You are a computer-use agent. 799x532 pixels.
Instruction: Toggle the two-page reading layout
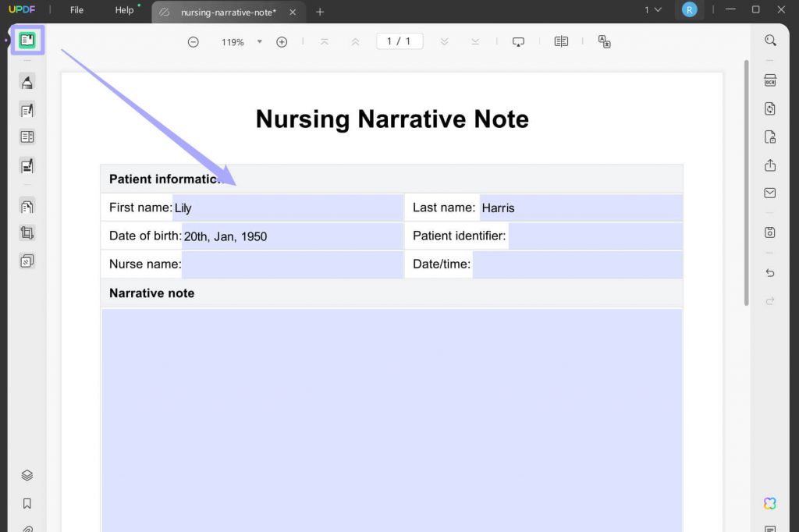pos(561,41)
